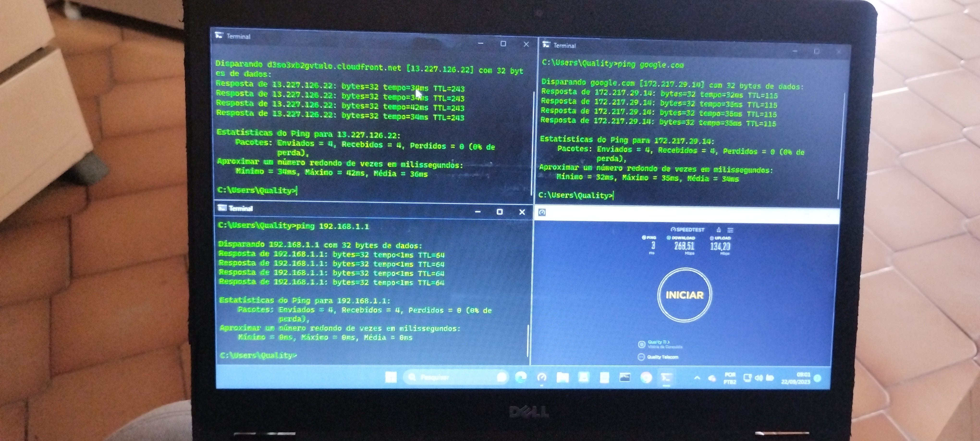Close the 192.168.1.1 ping Terminal window

pos(522,212)
